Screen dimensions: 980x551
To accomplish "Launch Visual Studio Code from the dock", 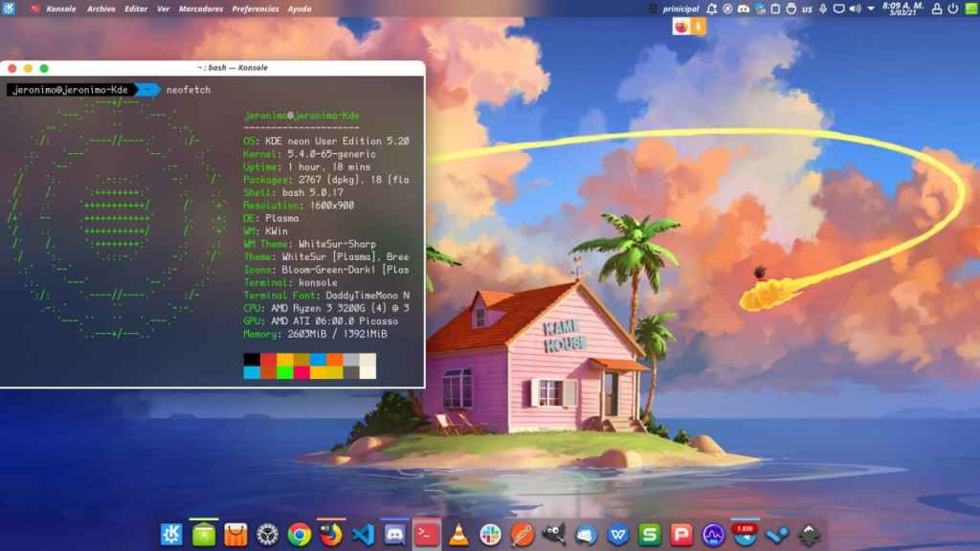I will (x=363, y=535).
